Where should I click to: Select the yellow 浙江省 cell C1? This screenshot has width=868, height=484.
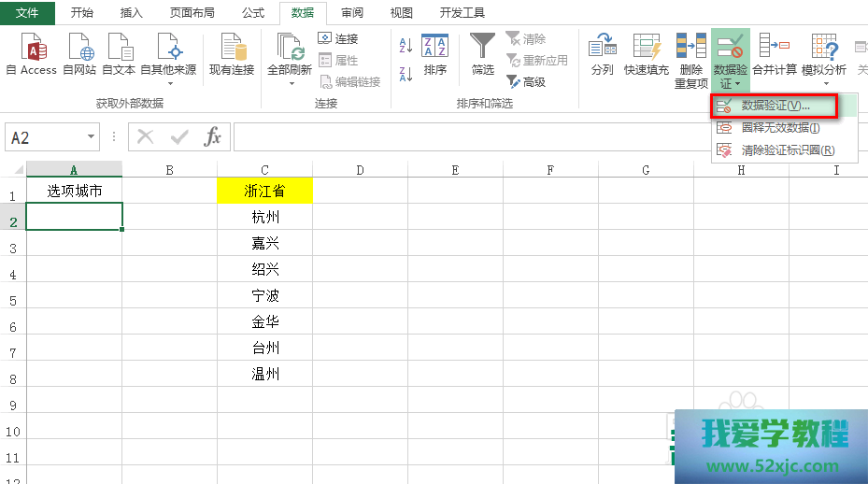coord(264,192)
